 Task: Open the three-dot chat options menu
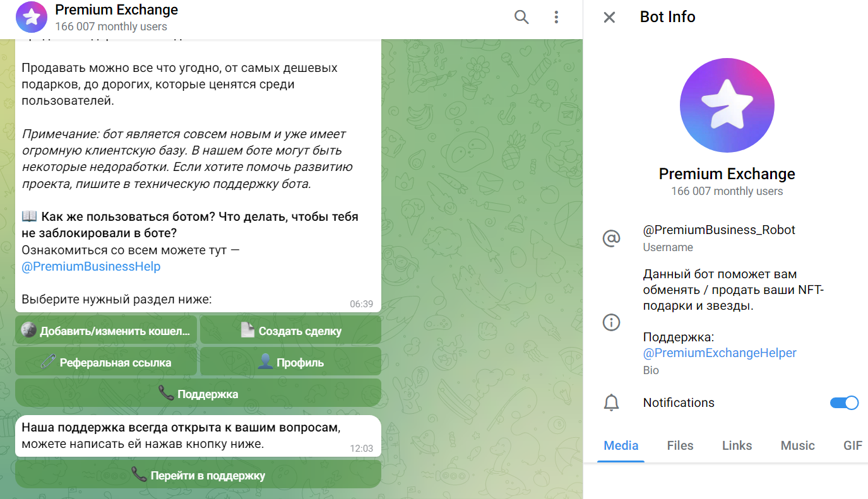point(556,17)
